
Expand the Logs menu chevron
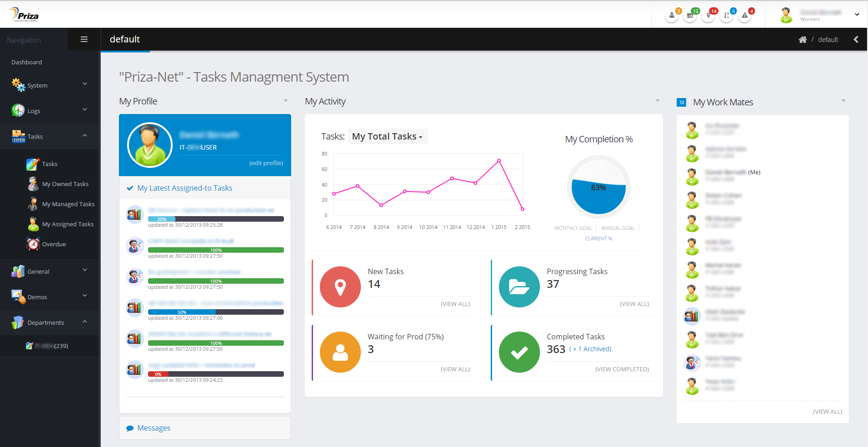85,109
